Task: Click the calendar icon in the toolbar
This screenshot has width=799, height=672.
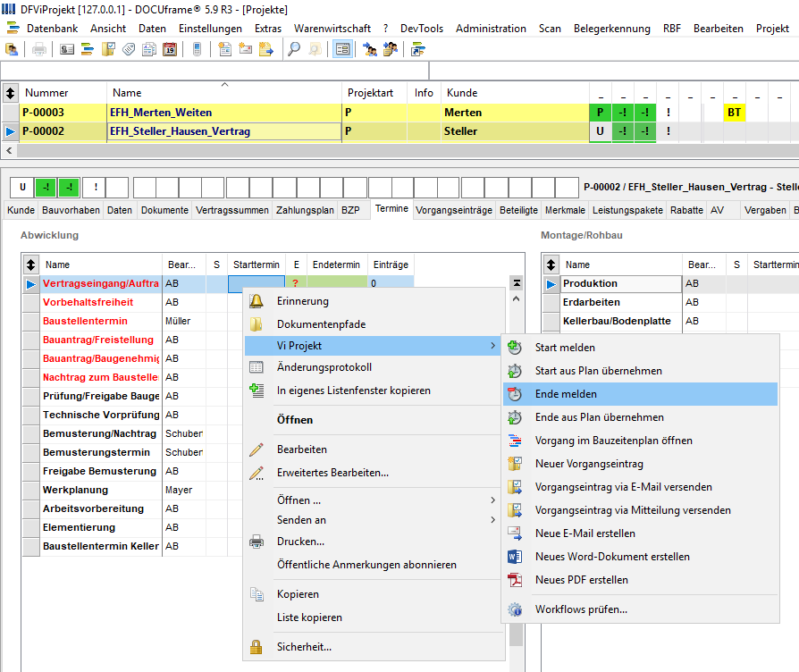Action: (170, 49)
